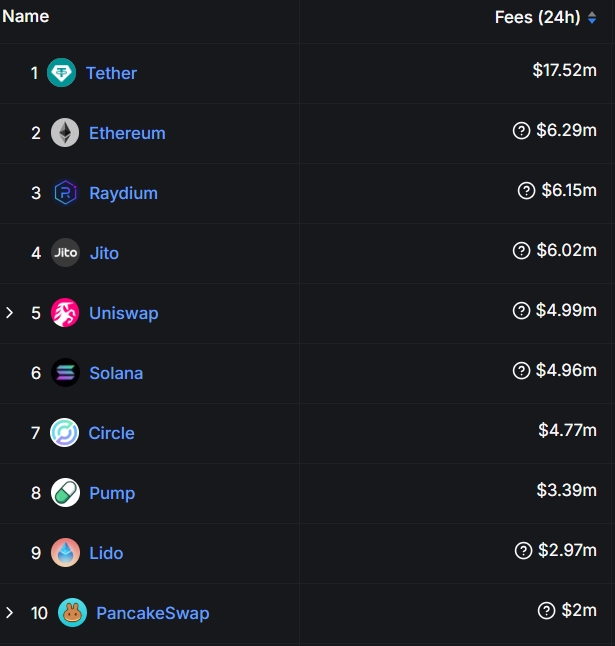Click the Pump pill logo
Image resolution: width=615 pixels, height=646 pixels.
point(65,493)
